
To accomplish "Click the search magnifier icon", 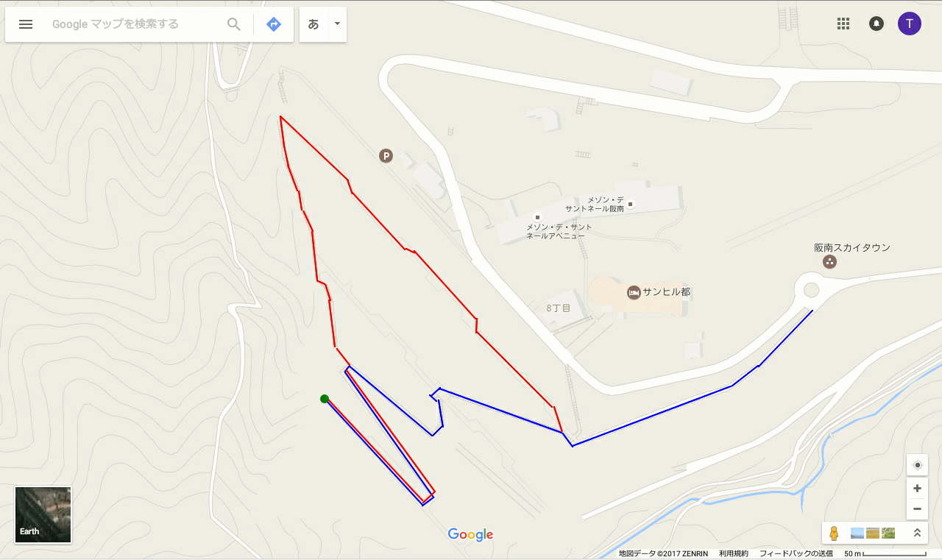I will coord(234,24).
